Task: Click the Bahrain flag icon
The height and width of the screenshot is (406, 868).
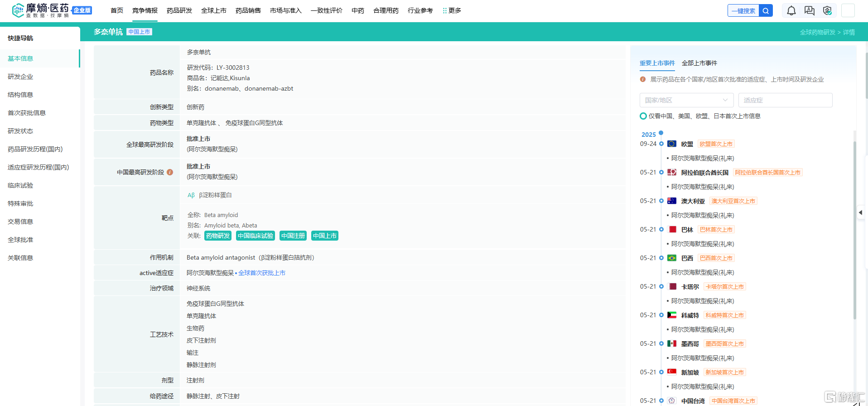Action: tap(672, 229)
